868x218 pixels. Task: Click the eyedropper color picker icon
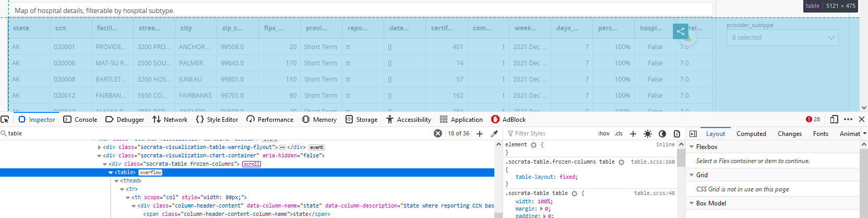click(494, 133)
